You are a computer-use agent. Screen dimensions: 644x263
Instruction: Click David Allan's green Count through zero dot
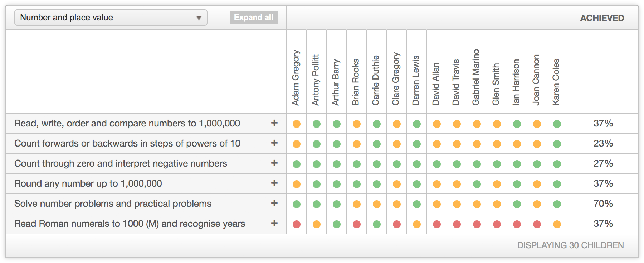click(437, 164)
